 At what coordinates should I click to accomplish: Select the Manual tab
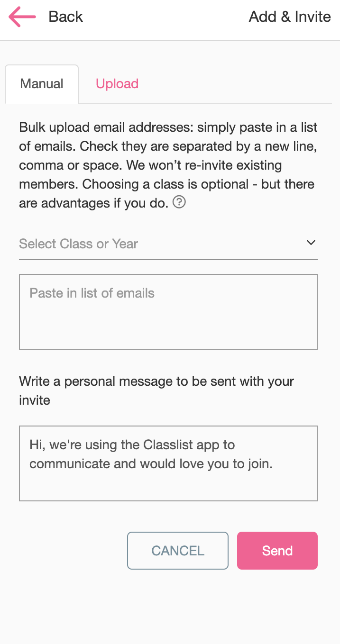pyautogui.click(x=42, y=84)
